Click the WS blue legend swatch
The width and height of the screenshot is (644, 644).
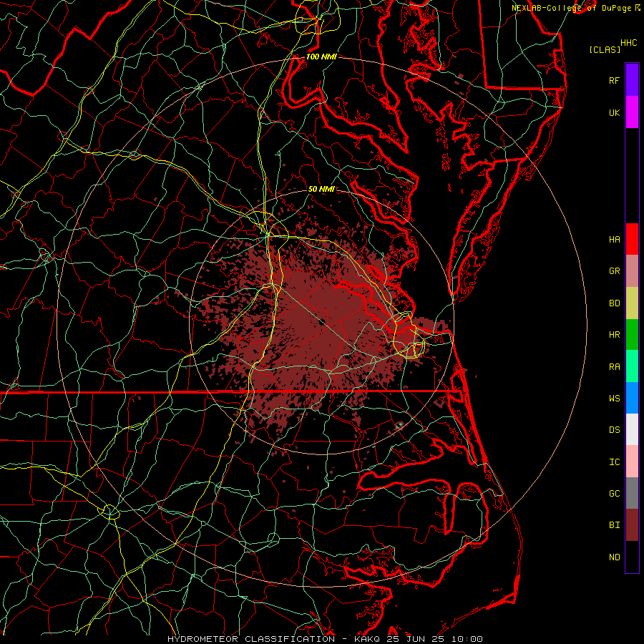[632, 398]
